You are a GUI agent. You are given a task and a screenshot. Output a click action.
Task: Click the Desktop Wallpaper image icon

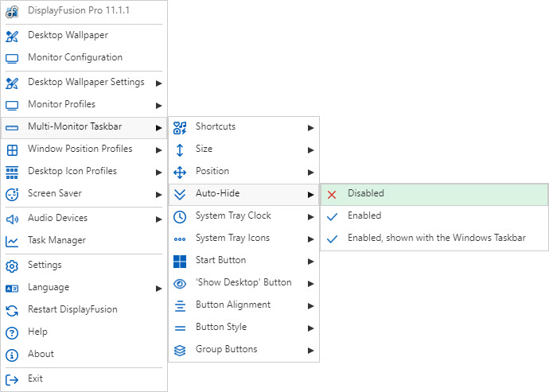12,36
